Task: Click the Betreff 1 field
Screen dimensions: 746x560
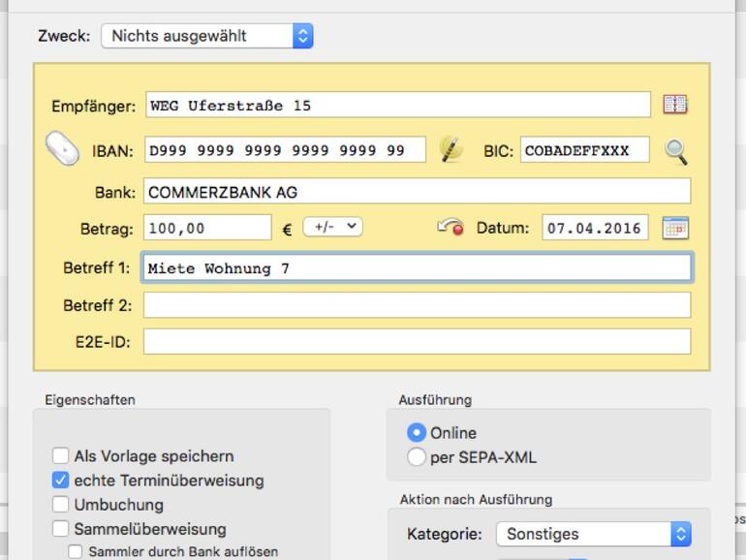Action: coord(417,267)
